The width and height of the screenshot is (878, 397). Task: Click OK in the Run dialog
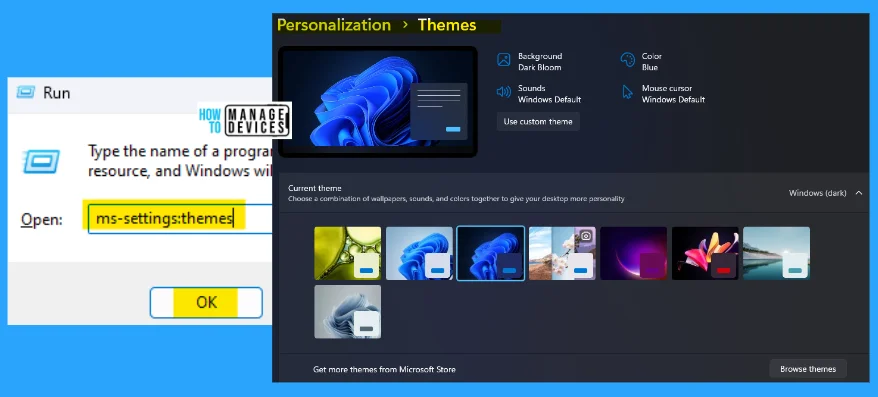pos(206,302)
